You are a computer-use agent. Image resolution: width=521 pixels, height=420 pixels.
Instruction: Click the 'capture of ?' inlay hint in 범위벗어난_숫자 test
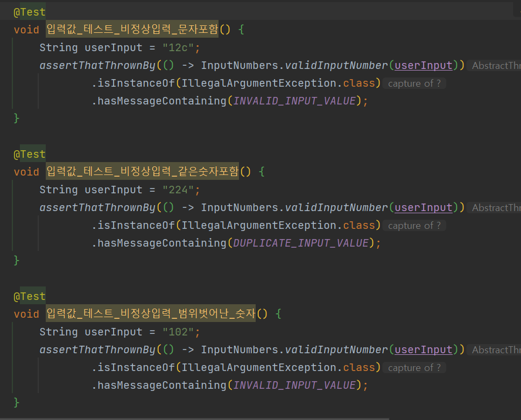tap(414, 368)
